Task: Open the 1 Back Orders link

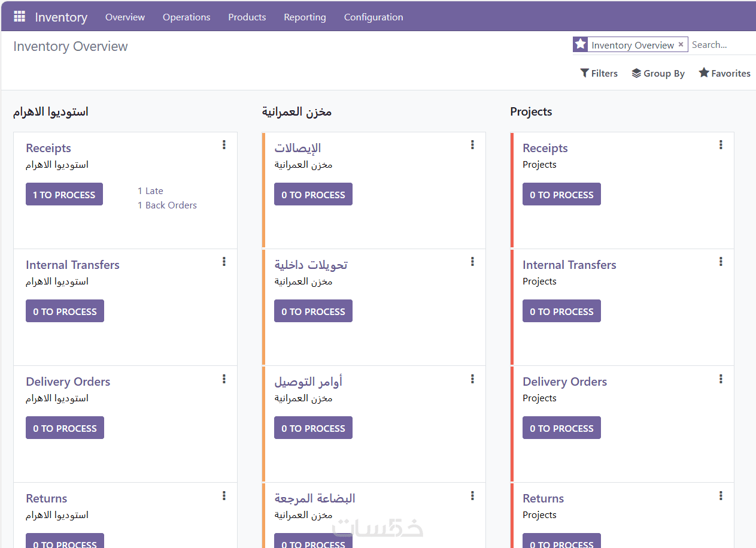Action: click(167, 205)
